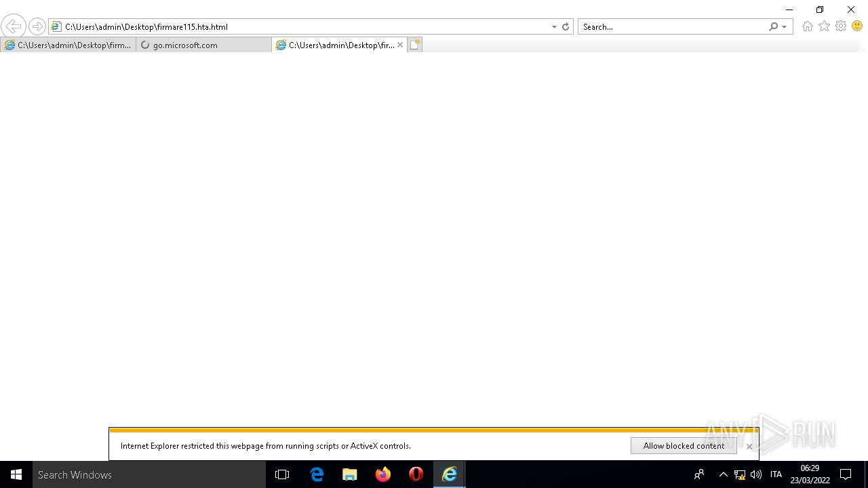Dismiss the notification bar

[749, 446]
